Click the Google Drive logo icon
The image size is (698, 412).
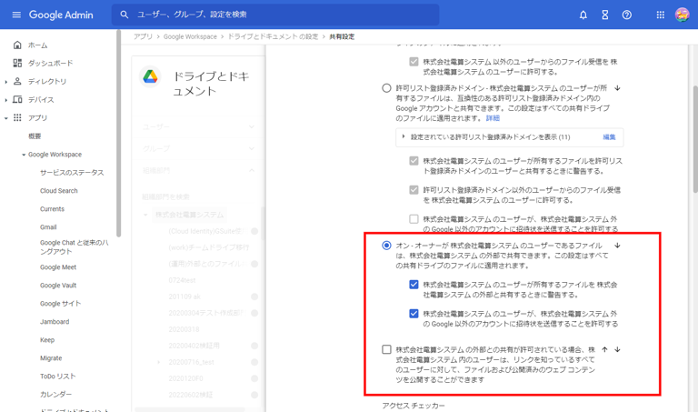click(150, 77)
